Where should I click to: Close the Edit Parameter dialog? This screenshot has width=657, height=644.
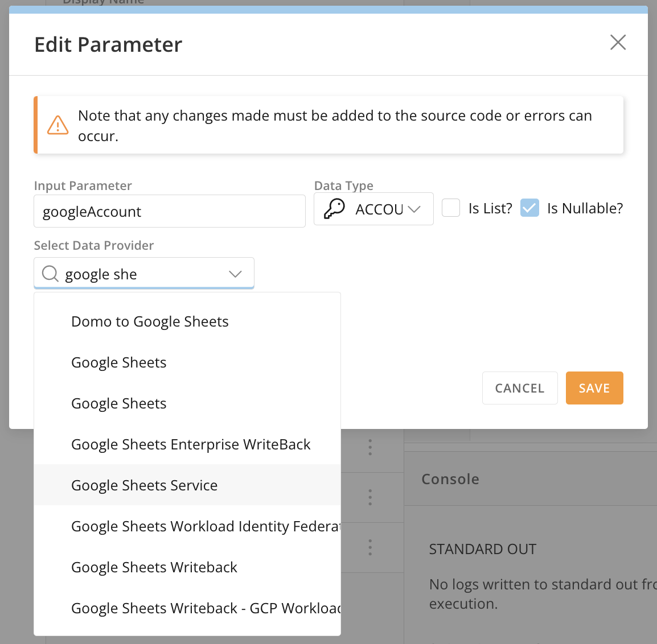618,42
